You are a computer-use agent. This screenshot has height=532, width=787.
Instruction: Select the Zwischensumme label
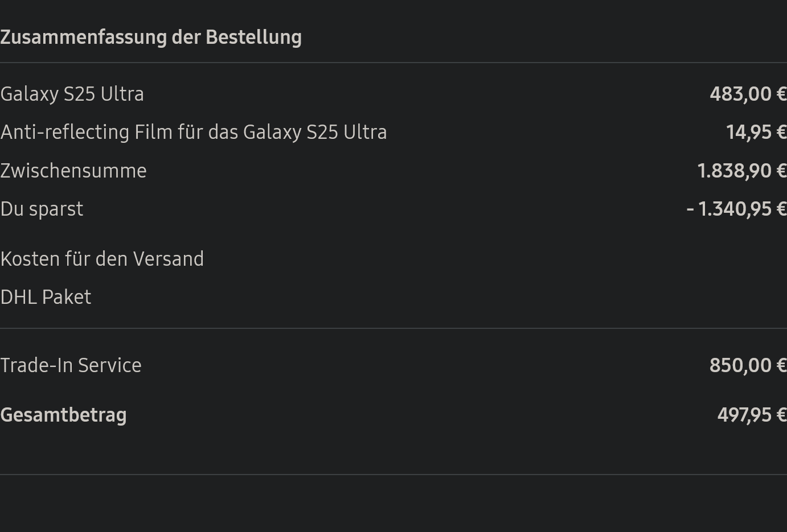pos(73,171)
